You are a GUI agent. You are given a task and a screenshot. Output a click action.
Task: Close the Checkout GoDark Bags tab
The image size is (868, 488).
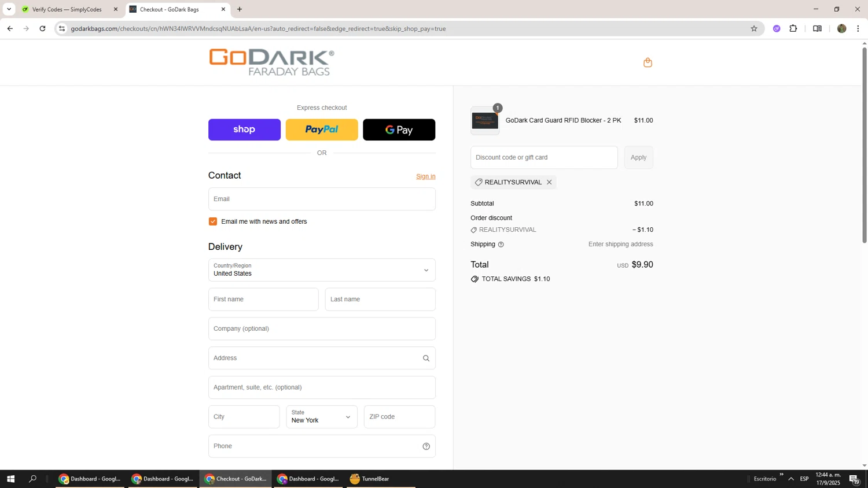click(223, 9)
